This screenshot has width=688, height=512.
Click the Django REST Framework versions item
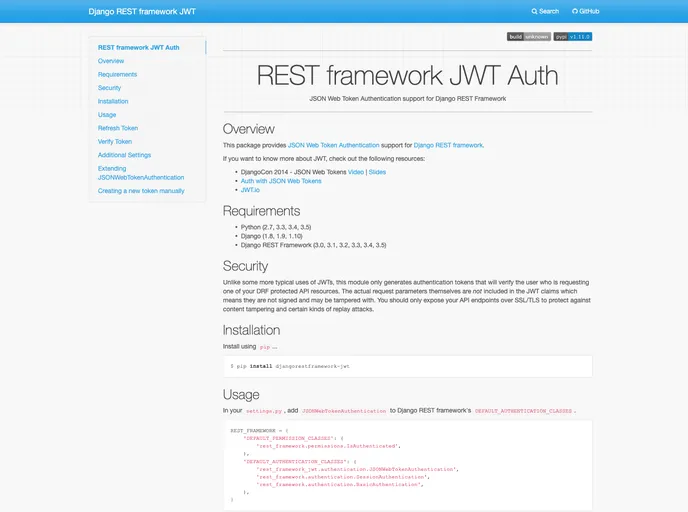tap(313, 245)
